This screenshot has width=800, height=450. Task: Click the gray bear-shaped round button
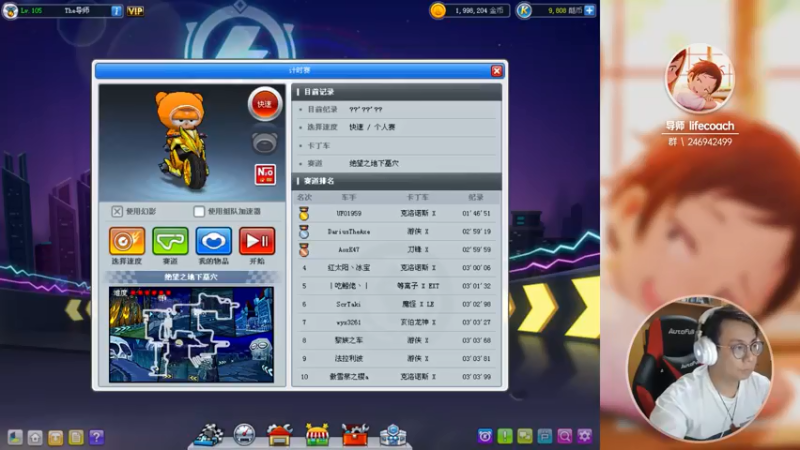tap(264, 143)
